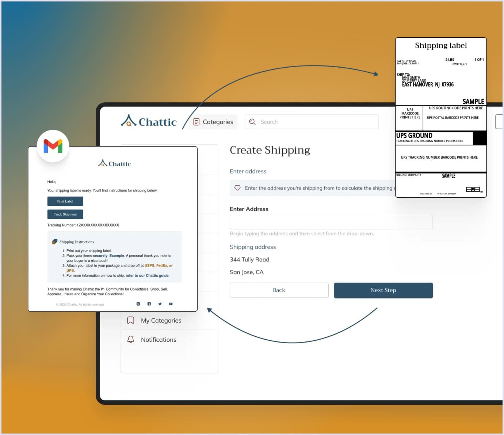Click the 'Shipping address' subheading
This screenshot has height=435, width=504.
coord(253,247)
